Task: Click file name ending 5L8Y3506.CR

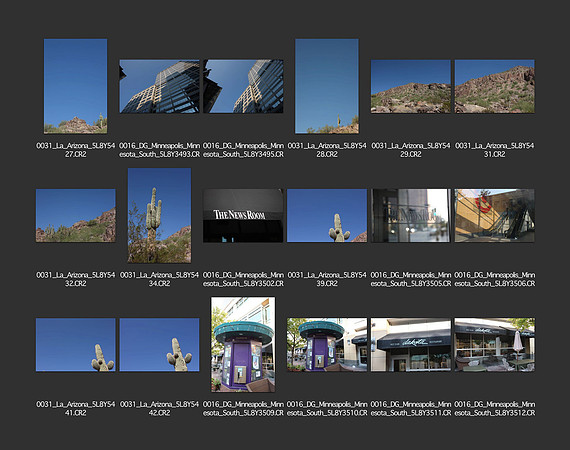Action: [494, 279]
